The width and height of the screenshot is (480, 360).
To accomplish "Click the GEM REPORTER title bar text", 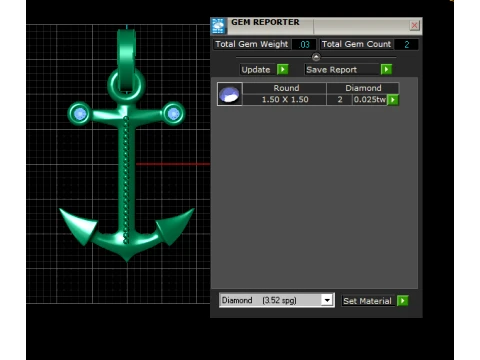I will (x=265, y=22).
